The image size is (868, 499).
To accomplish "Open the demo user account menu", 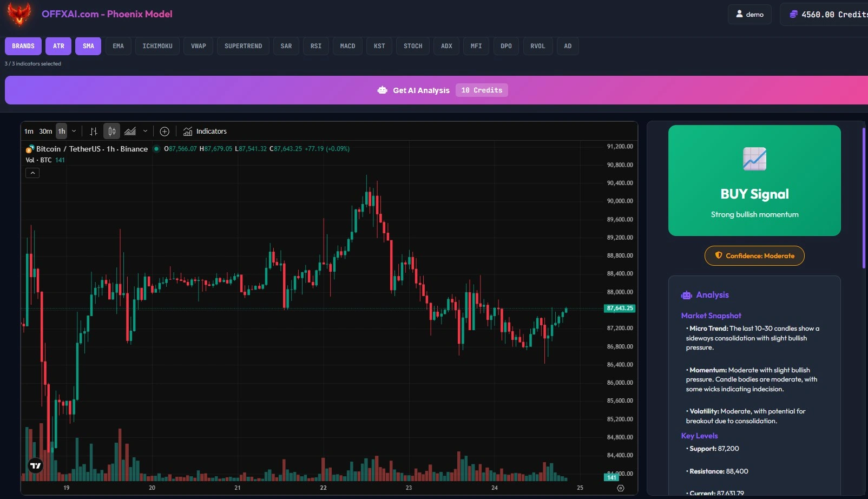I will click(x=749, y=14).
